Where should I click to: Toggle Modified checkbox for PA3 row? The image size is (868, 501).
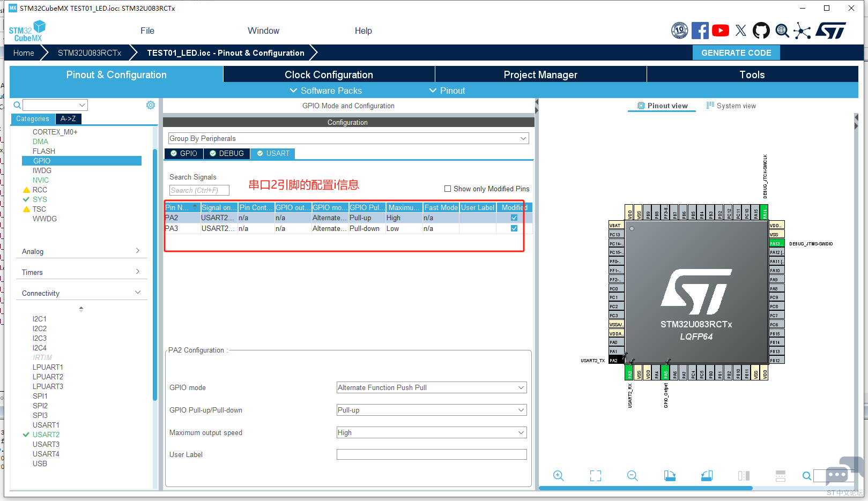click(514, 228)
